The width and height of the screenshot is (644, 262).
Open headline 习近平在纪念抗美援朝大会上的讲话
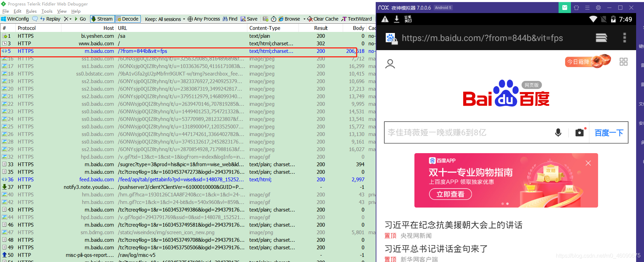(x=454, y=225)
